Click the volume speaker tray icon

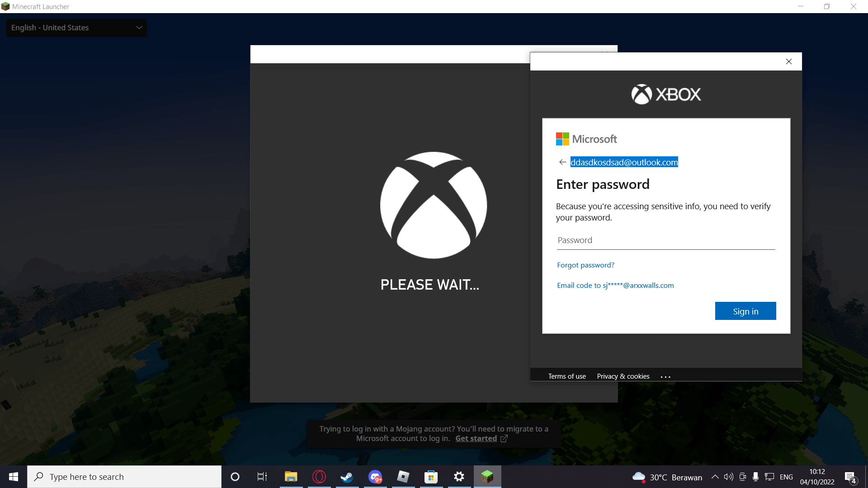(x=728, y=477)
